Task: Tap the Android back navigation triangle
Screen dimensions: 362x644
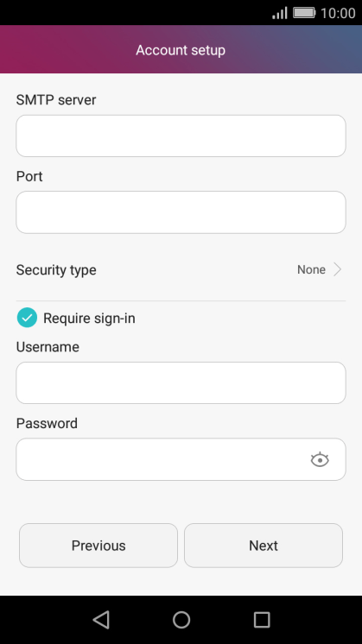Action: (101, 619)
